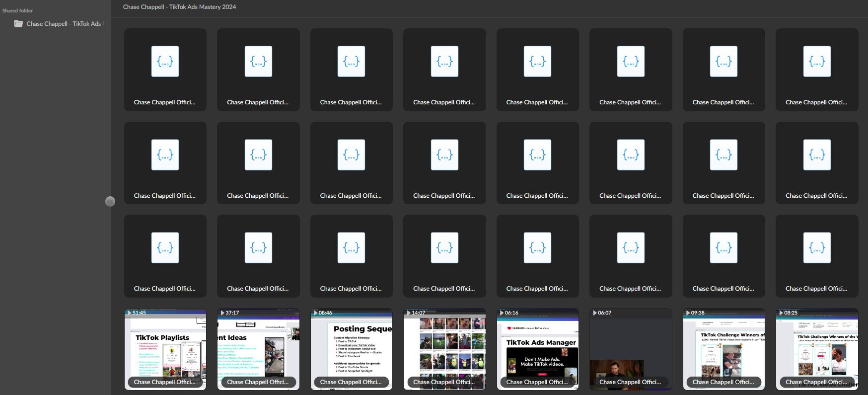Open the 51:45 TikTok Playlists video thumbnail
868x395 pixels.
165,349
